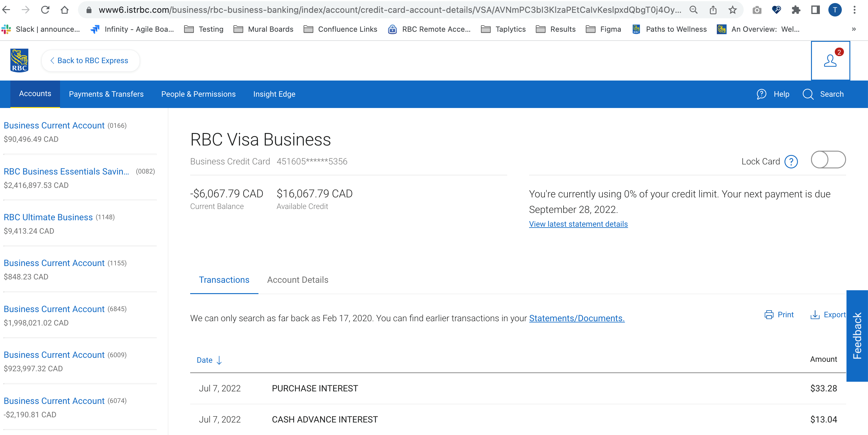
Task: Sort transactions by Date column arrow
Action: click(x=219, y=360)
